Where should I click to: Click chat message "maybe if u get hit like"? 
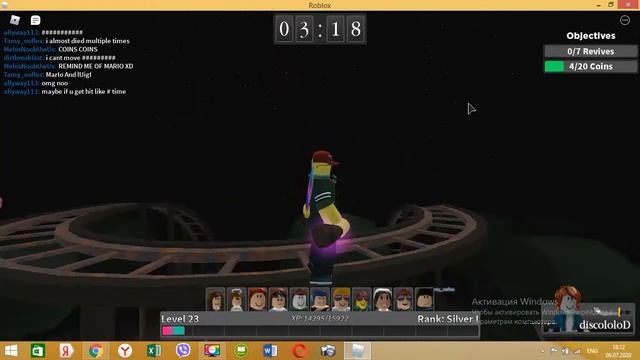[x=73, y=91]
